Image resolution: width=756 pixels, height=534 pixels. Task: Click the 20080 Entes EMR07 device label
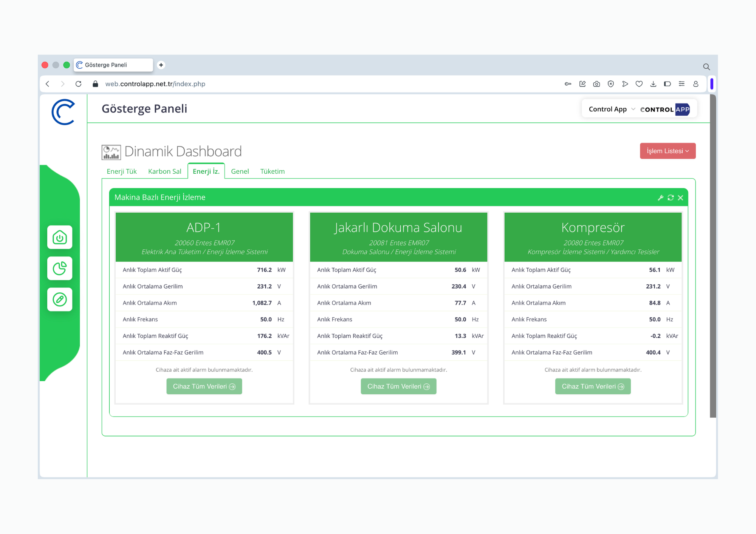[x=593, y=243]
